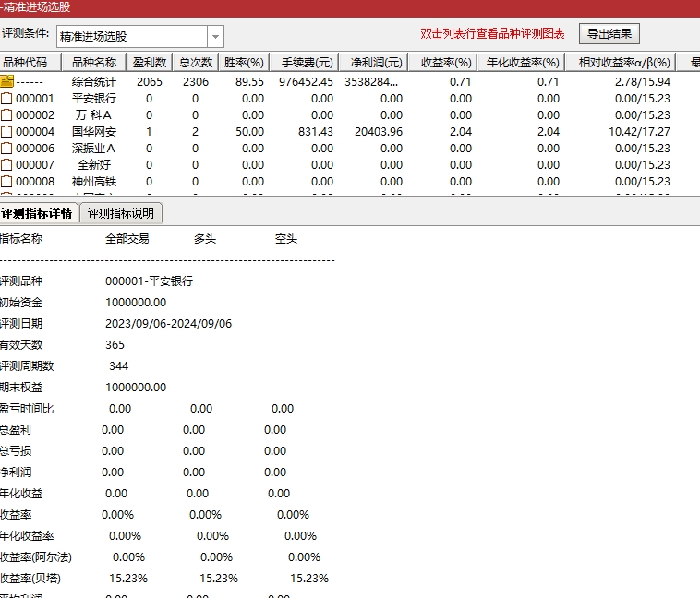
Task: Click the document icon for 000004
Action: tap(6, 132)
